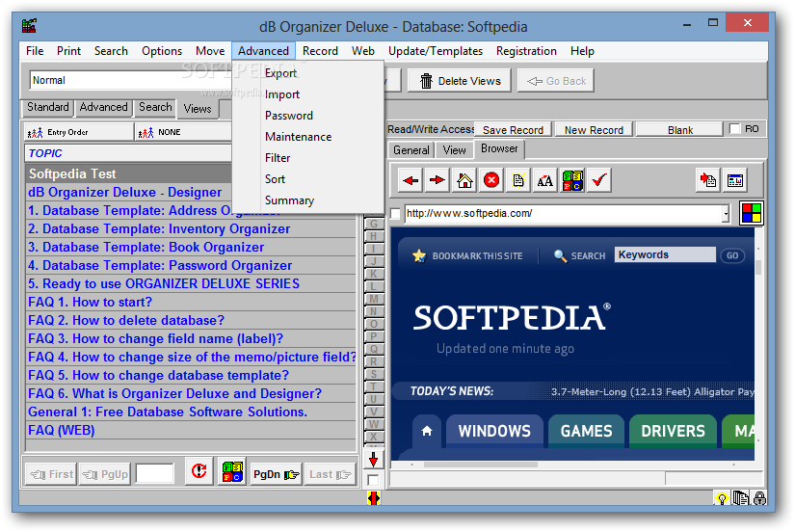Click the yellow-red splitter arrows icon

tap(374, 498)
